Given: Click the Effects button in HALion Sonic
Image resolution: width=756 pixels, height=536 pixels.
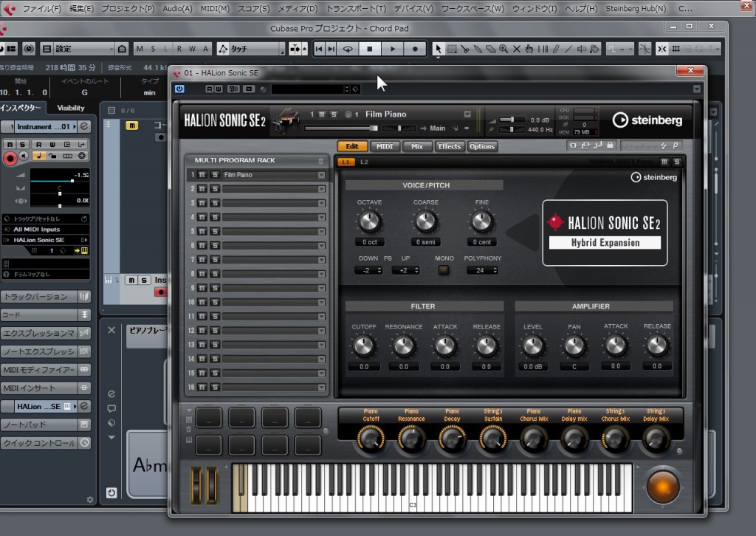Looking at the screenshot, I should 450,146.
